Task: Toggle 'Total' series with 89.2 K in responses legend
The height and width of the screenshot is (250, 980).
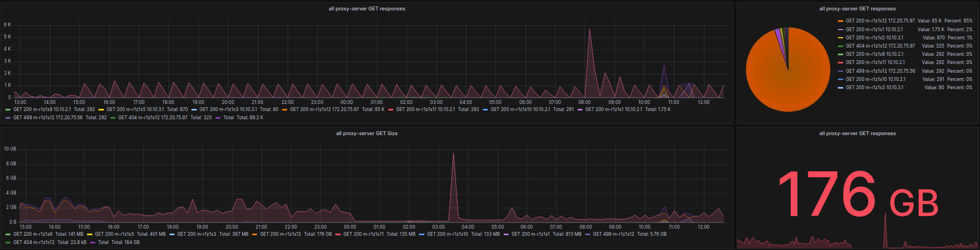Action: [228, 118]
